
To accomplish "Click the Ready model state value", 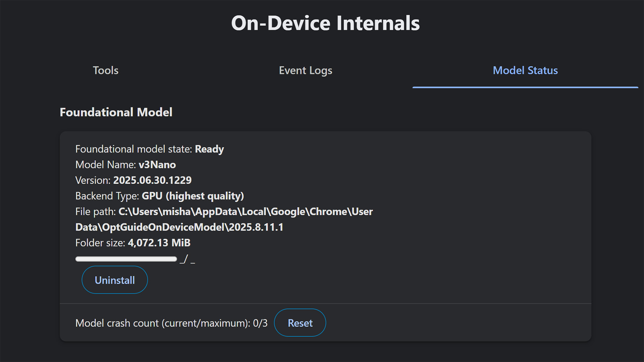I will [x=209, y=149].
